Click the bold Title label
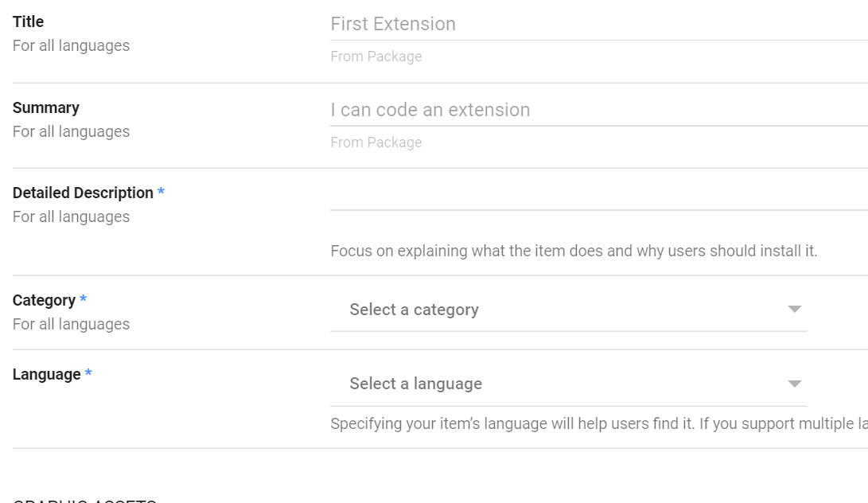The width and height of the screenshot is (868, 503). tap(29, 21)
